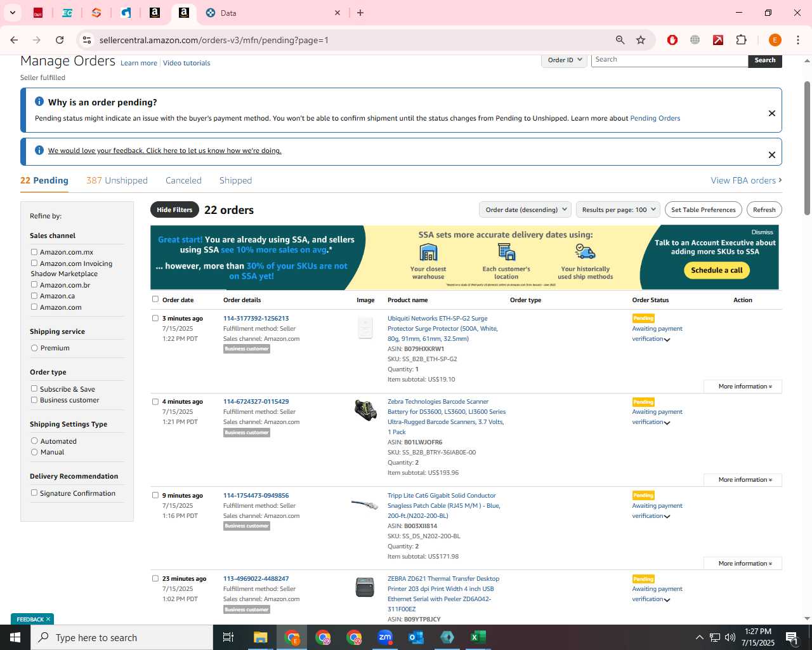
Task: Select the 22 Pending tab
Action: (x=44, y=180)
